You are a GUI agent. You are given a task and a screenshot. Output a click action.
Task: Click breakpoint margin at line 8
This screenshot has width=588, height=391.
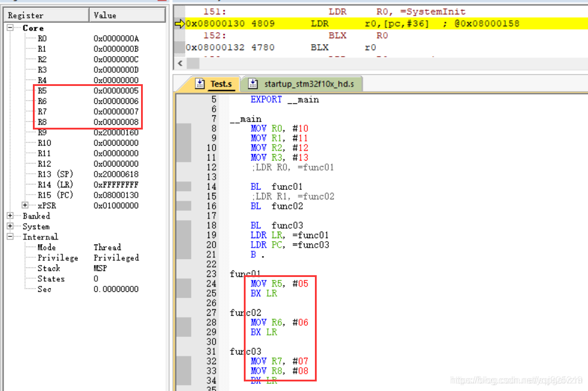184,128
